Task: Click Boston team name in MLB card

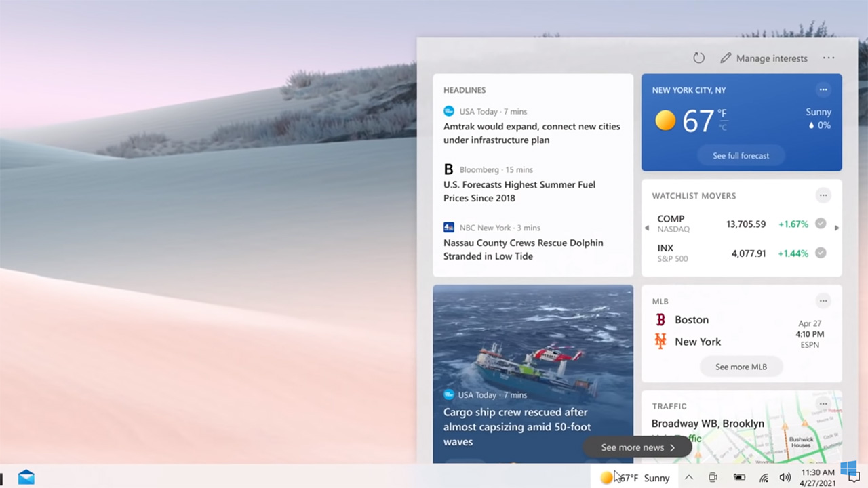Action: (692, 320)
